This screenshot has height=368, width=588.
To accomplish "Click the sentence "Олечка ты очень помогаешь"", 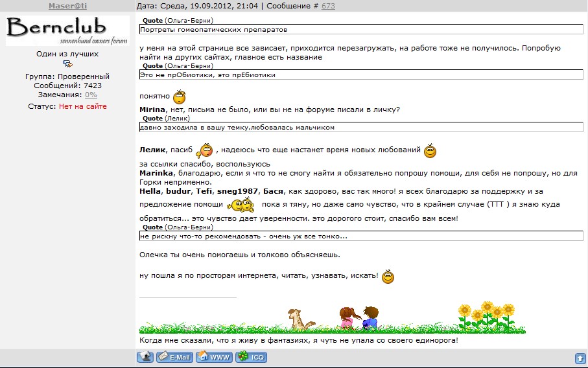I will [240, 255].
